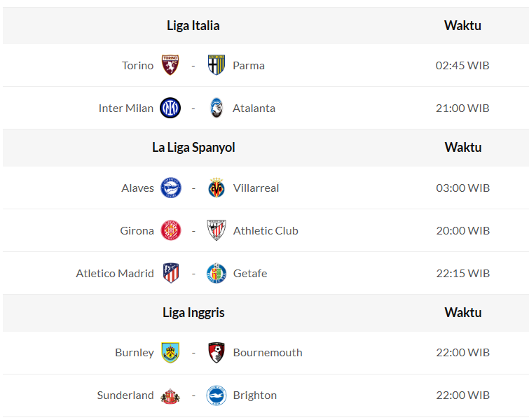
Task: Click the Burnley club crest
Action: click(170, 352)
